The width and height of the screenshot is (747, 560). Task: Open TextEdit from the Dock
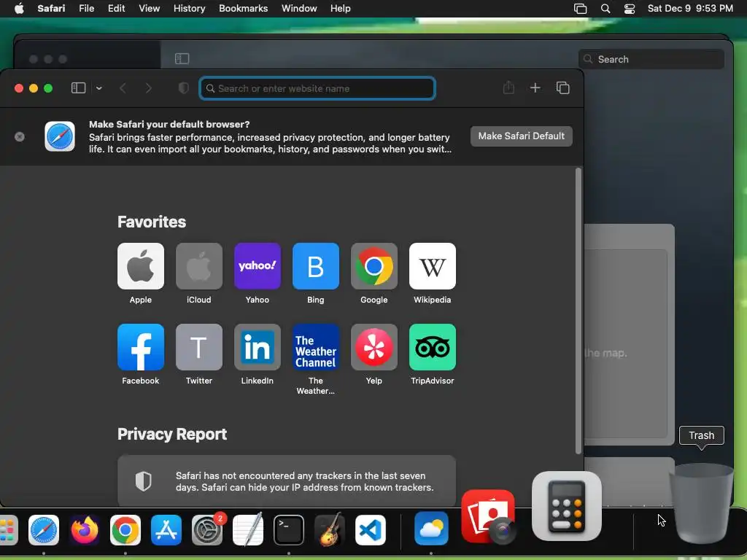[x=248, y=530]
